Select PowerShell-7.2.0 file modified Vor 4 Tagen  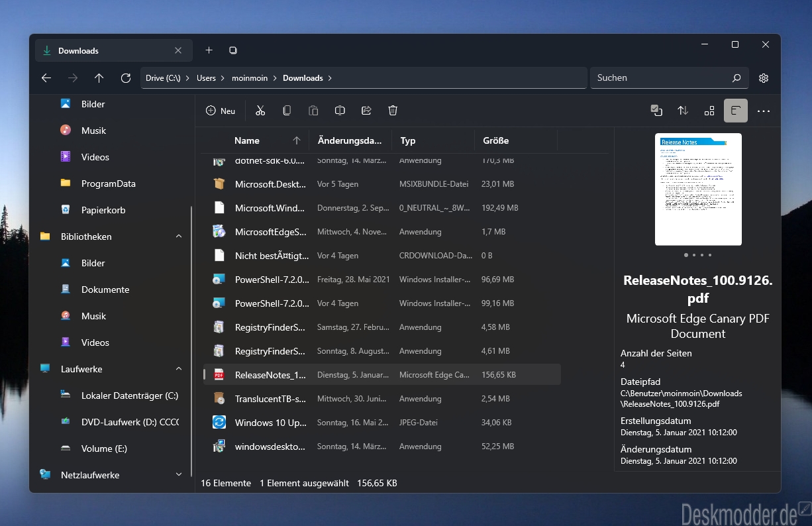pyautogui.click(x=381, y=303)
